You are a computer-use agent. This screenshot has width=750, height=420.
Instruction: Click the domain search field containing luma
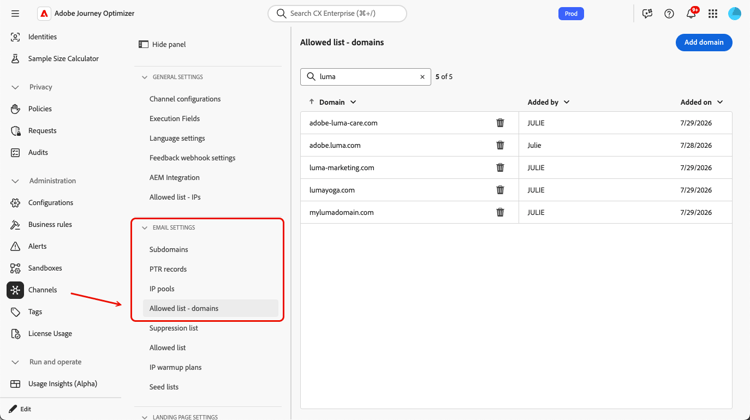pos(365,77)
